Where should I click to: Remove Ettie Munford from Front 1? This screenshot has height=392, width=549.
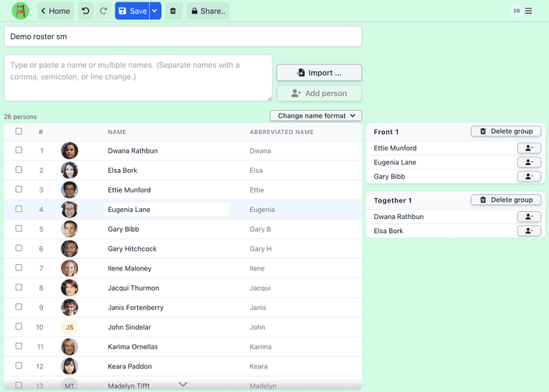pos(529,148)
